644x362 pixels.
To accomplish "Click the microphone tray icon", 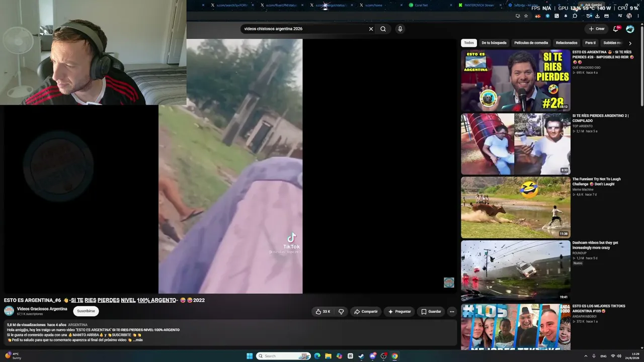I will pyautogui.click(x=594, y=356).
